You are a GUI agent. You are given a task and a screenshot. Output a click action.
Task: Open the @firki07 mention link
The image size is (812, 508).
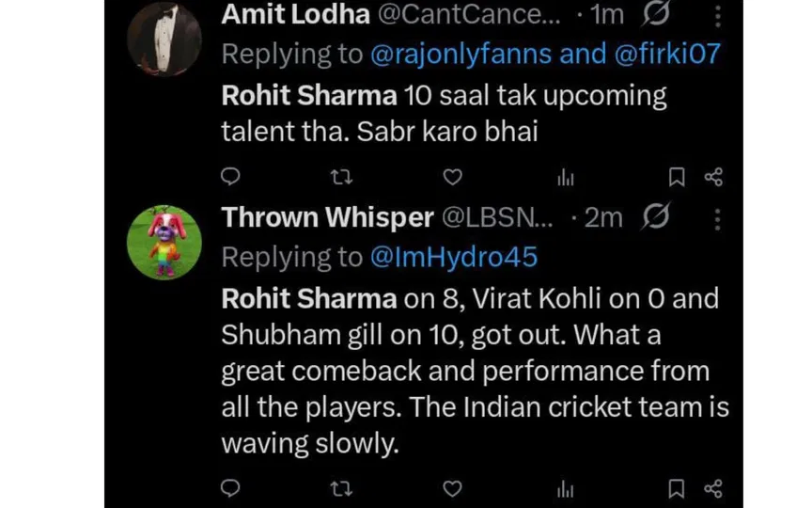pyautogui.click(x=667, y=54)
